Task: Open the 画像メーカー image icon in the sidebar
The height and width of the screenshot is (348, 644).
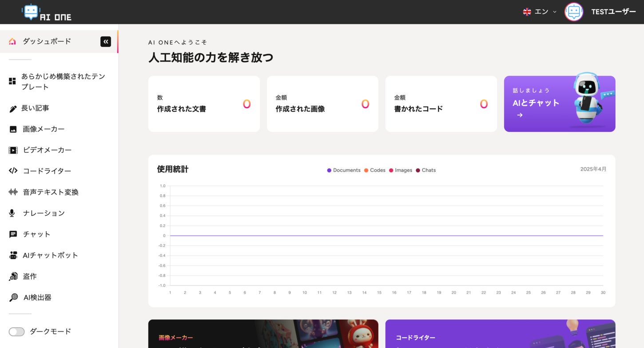Action: coord(13,129)
